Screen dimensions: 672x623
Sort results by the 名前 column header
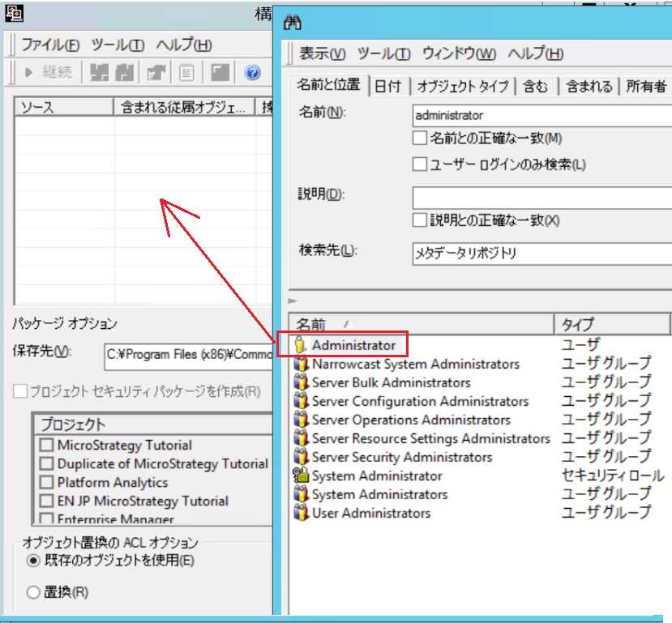(x=422, y=325)
